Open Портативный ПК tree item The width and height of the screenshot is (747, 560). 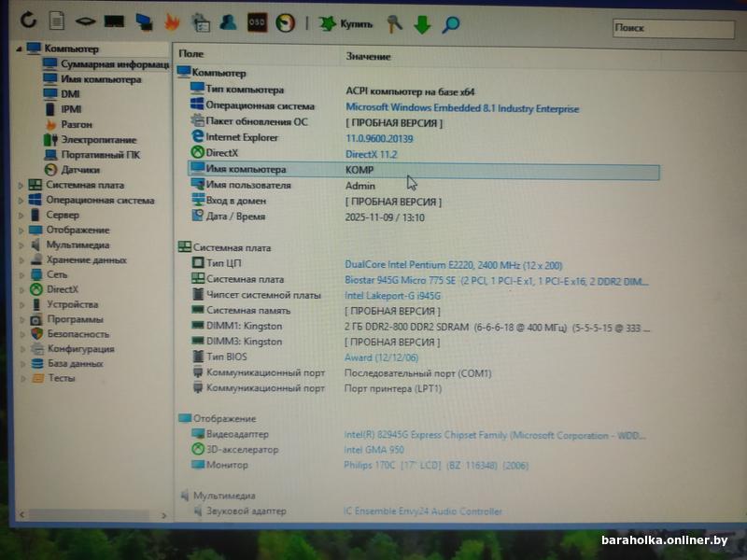coord(101,155)
